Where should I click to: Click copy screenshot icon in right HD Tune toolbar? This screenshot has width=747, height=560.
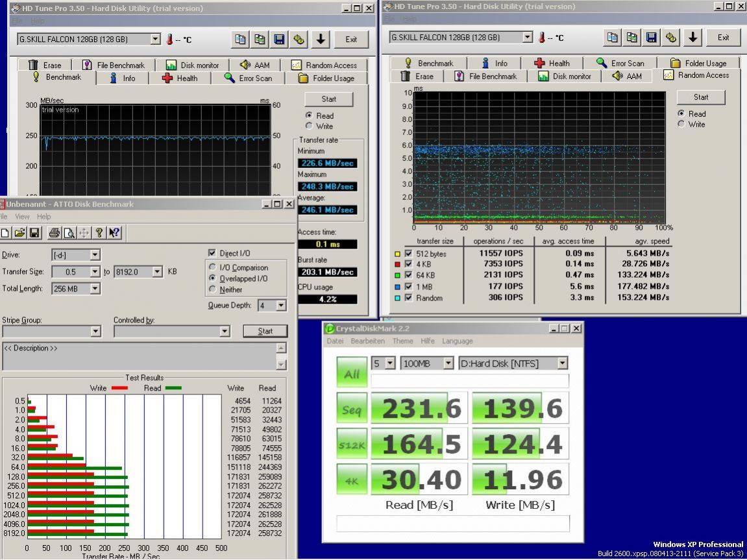[x=632, y=38]
